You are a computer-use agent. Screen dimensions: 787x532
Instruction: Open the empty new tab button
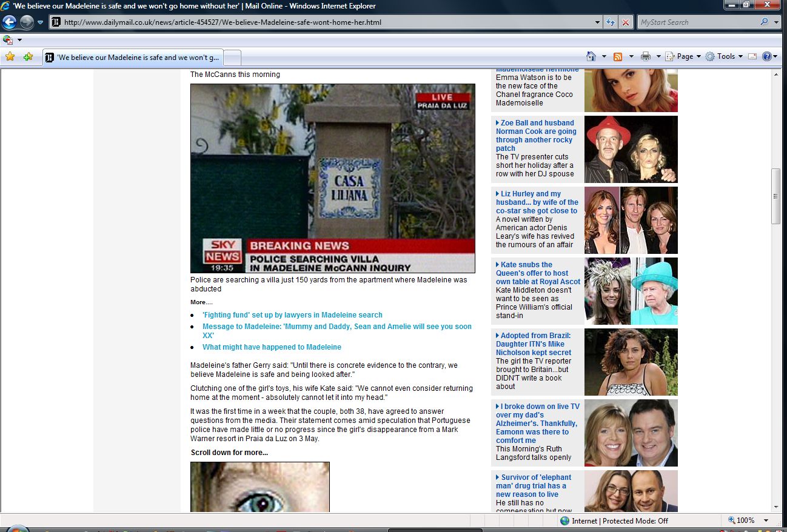[x=233, y=58]
